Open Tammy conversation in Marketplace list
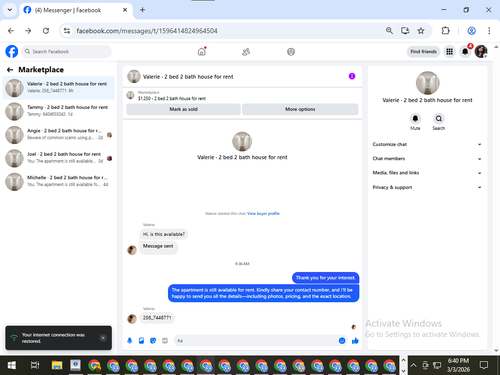The image size is (500, 375). tap(59, 111)
